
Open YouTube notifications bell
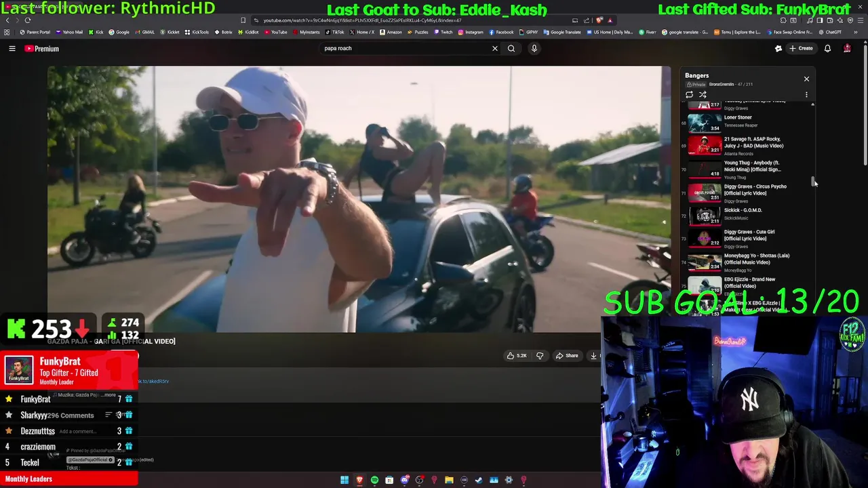(827, 49)
